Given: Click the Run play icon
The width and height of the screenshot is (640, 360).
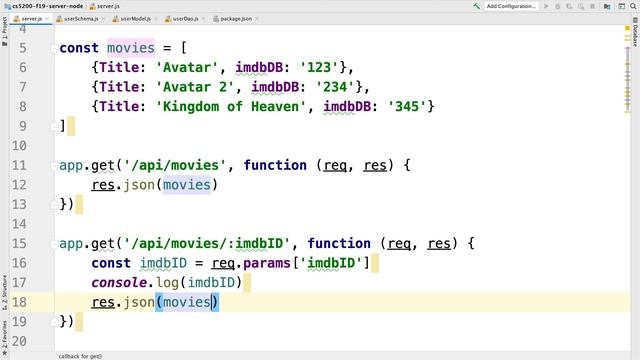Looking at the screenshot, I should pos(546,6).
